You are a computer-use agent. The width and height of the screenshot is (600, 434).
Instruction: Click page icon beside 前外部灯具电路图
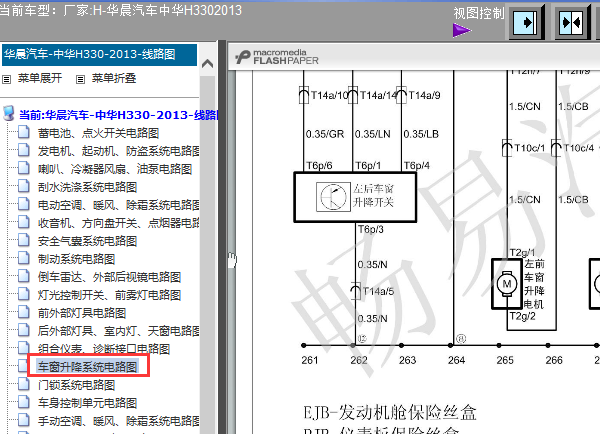point(24,312)
